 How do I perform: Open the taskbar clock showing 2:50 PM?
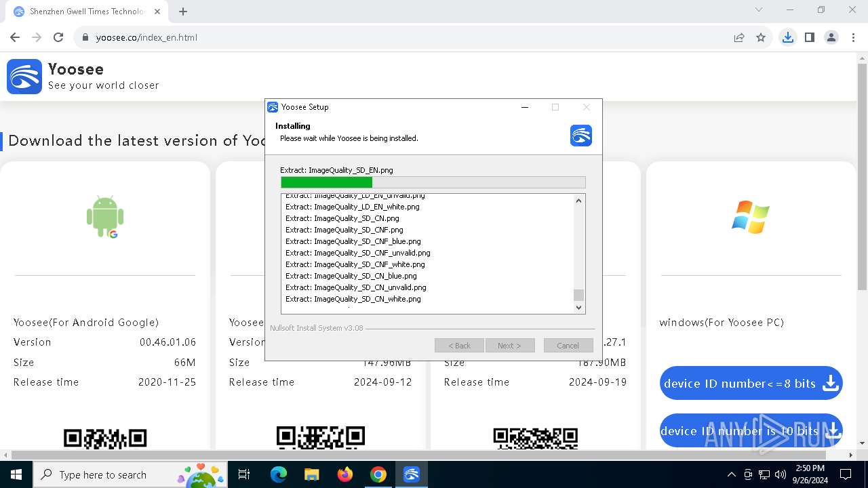[x=810, y=474]
